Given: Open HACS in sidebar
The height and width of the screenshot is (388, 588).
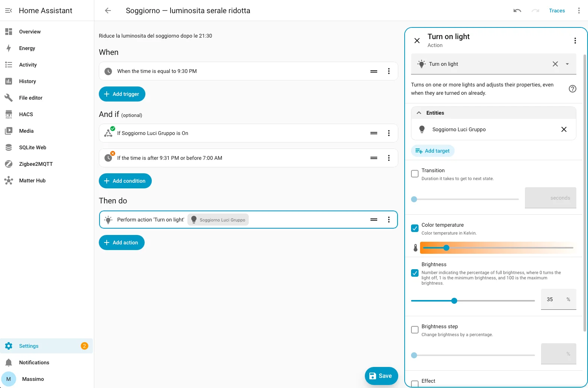Looking at the screenshot, I should 47,114.
